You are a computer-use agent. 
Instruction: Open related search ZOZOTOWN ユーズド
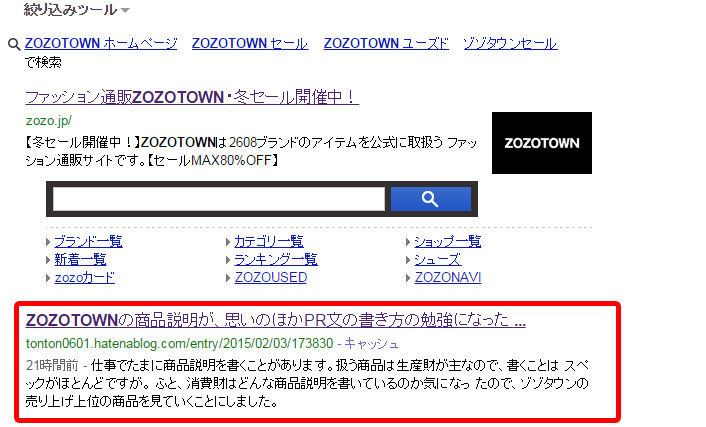[386, 43]
